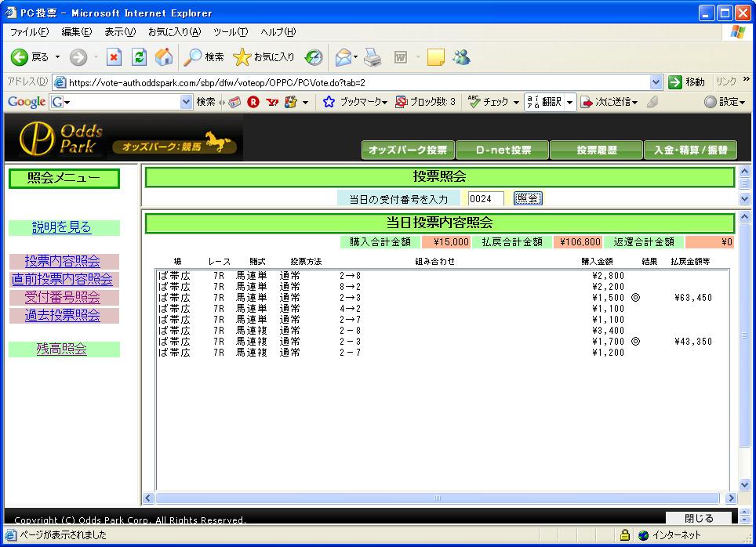Open the ファイル(F) menu
The height and width of the screenshot is (547, 756).
point(30,32)
